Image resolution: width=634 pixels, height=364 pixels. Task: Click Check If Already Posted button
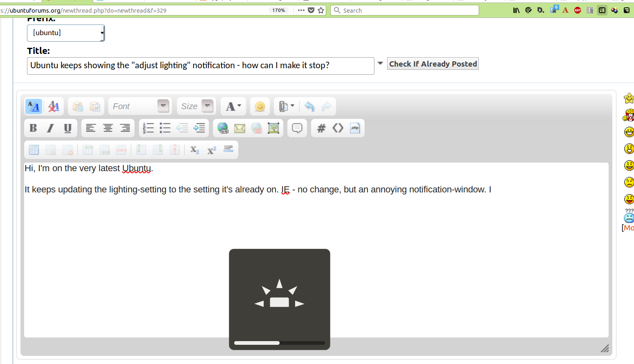tap(433, 64)
